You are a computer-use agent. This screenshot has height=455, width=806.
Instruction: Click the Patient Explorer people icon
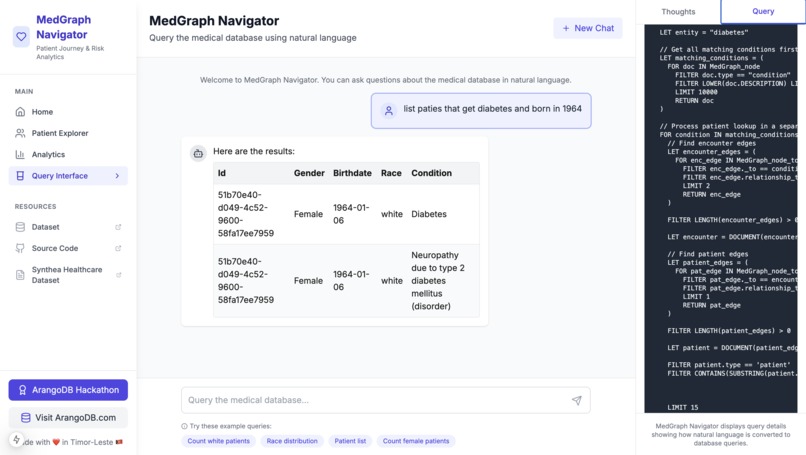tap(20, 133)
